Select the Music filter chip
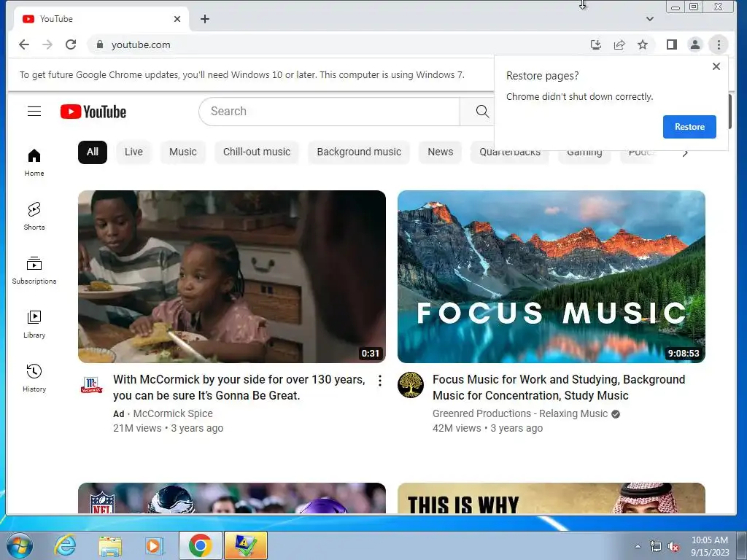Image resolution: width=747 pixels, height=560 pixels. (x=183, y=152)
